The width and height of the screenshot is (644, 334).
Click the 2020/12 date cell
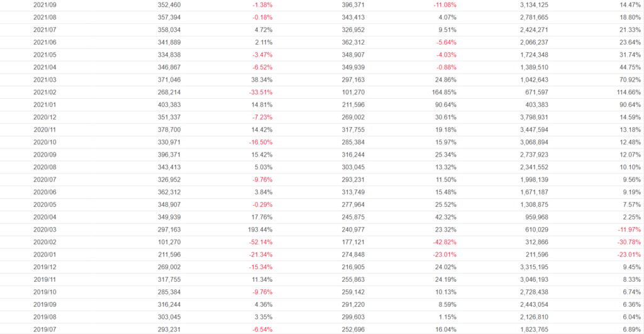point(44,117)
